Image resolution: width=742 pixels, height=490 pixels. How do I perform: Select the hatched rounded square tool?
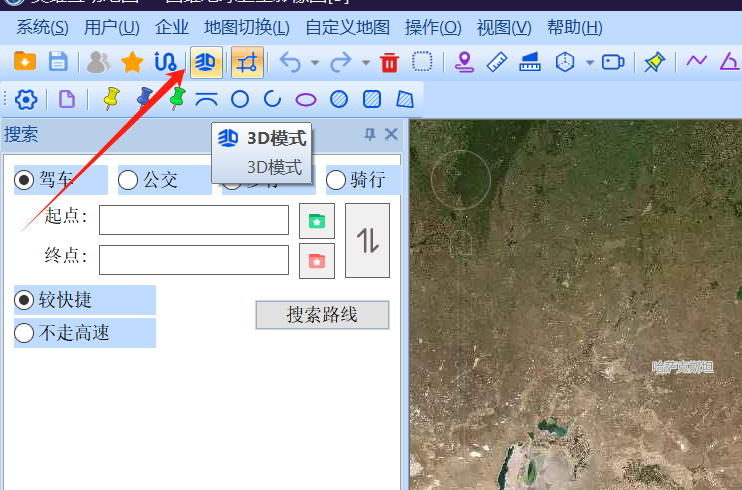(x=372, y=99)
